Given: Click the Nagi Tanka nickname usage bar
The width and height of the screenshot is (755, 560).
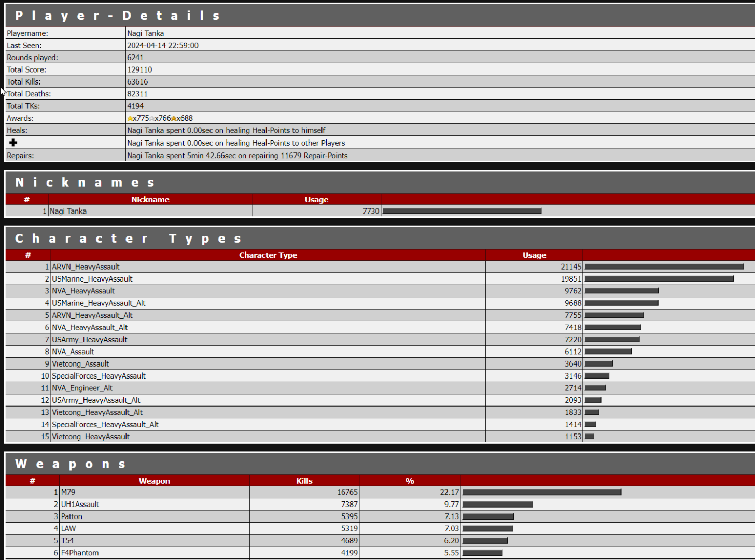Looking at the screenshot, I should pyautogui.click(x=462, y=212).
